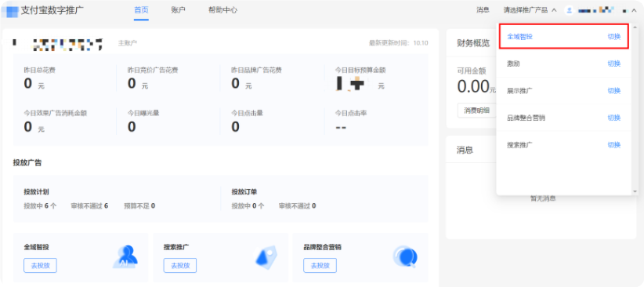Click 预算不足 0 under 投放计划
644x287 pixels.
click(139, 205)
